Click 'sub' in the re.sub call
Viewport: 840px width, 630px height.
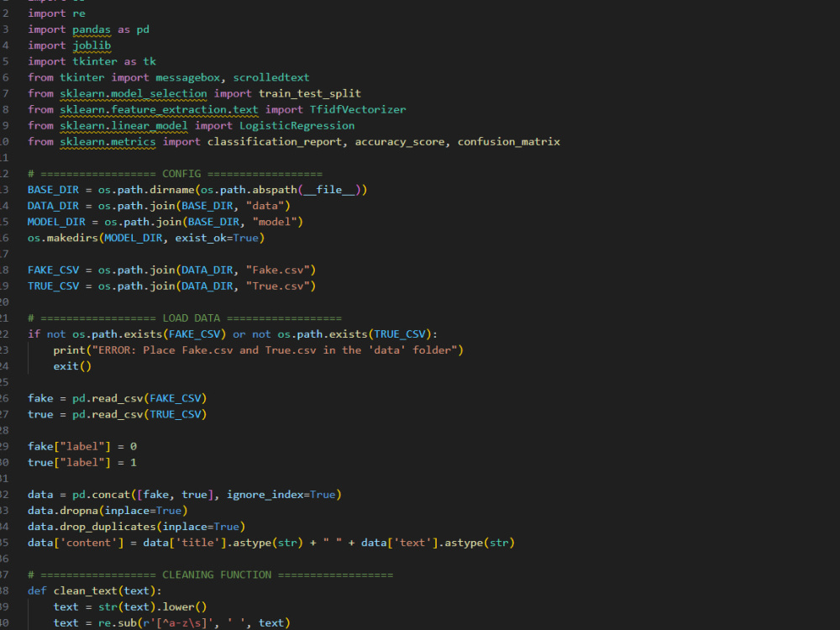(127, 623)
